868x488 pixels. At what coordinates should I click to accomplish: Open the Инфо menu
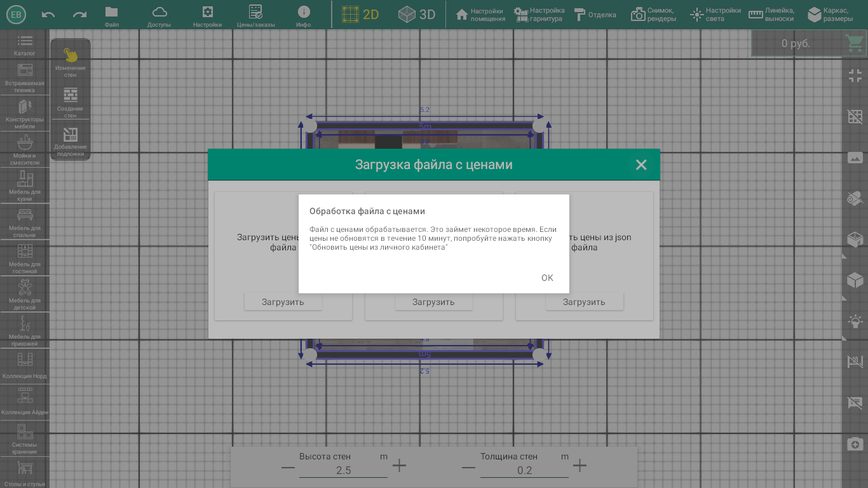(304, 16)
